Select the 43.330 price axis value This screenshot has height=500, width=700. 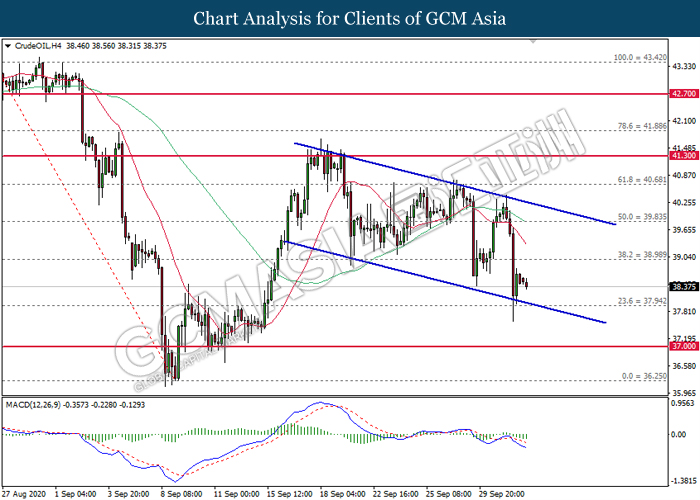[x=683, y=67]
